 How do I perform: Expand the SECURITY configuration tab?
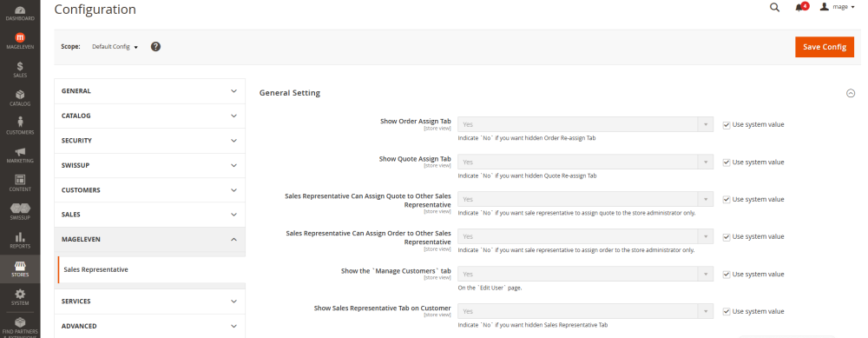coord(149,141)
